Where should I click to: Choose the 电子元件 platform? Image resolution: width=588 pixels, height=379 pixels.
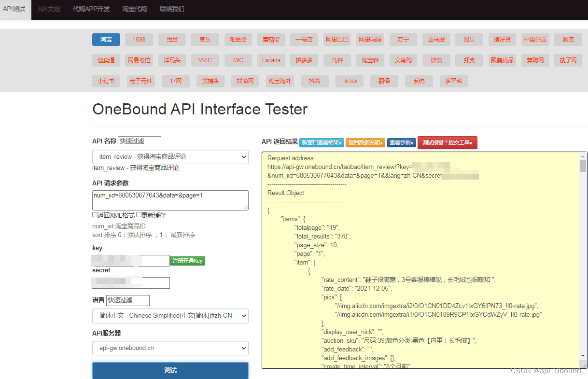tap(141, 81)
